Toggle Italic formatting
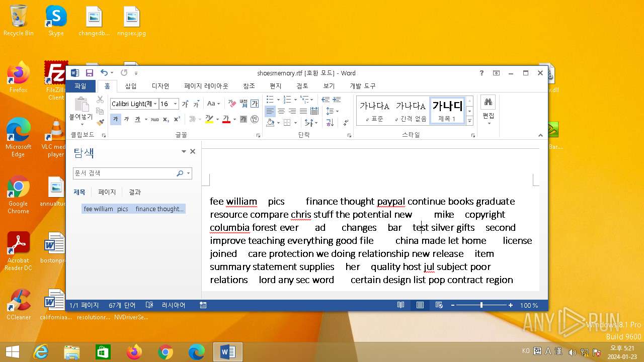The image size is (644, 362). [x=126, y=119]
